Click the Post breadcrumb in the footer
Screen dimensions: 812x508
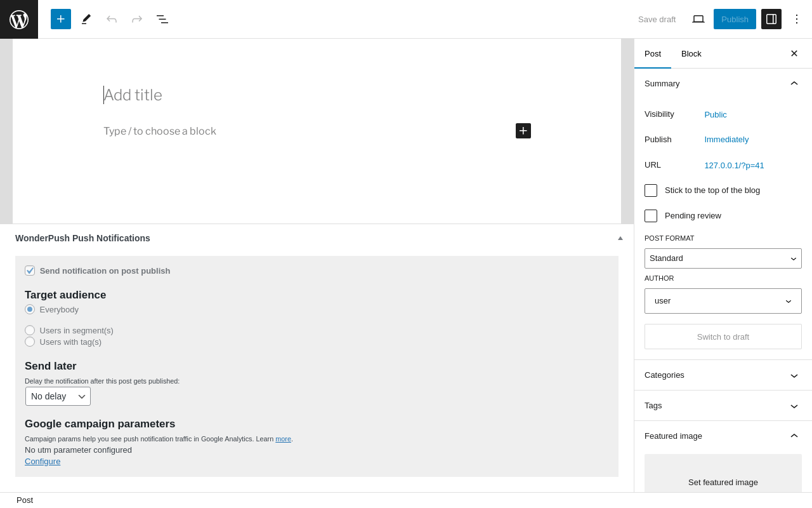25,500
